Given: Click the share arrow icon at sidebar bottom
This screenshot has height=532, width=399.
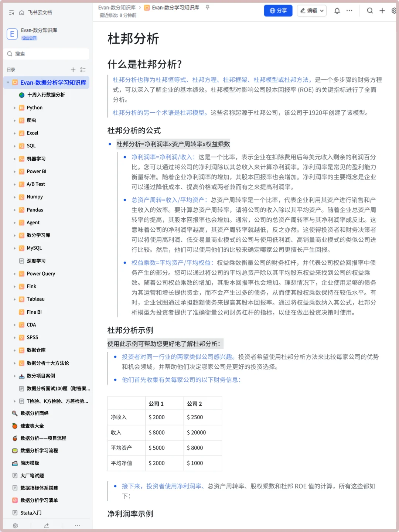Looking at the screenshot, I should [46, 525].
